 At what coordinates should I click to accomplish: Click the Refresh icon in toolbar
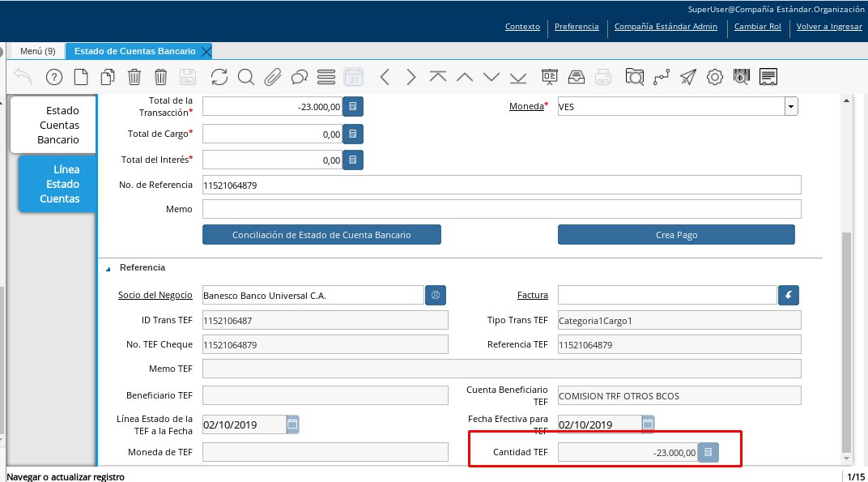pos(219,77)
